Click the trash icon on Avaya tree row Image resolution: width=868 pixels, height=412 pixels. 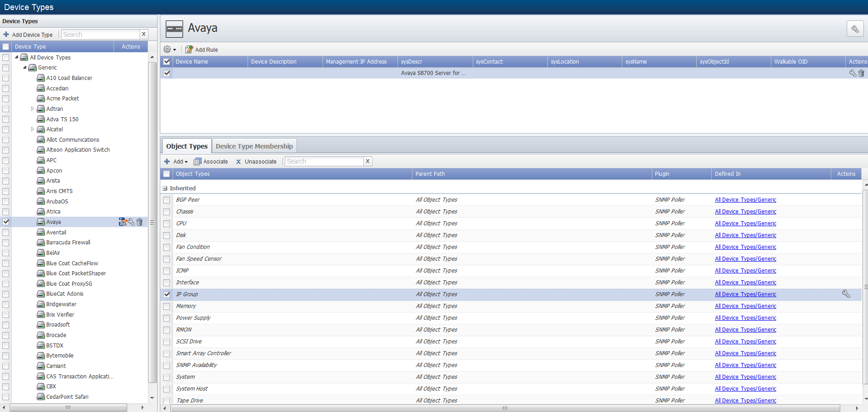click(139, 222)
